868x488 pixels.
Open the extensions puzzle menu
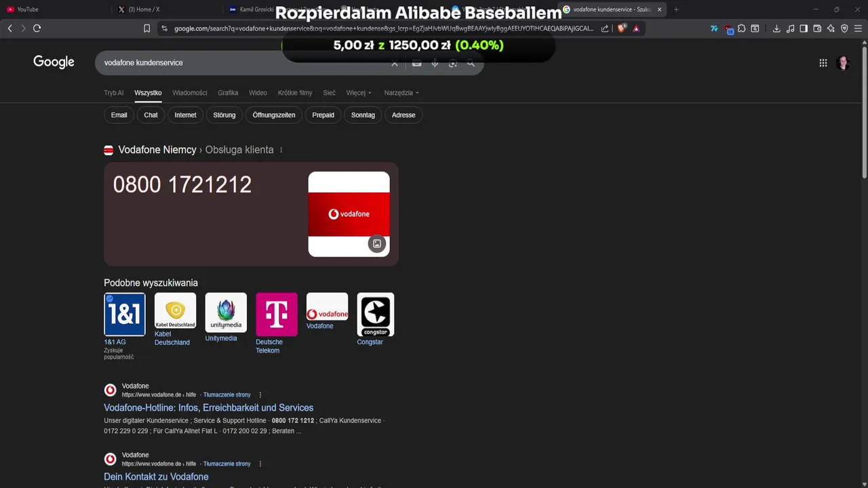742,28
